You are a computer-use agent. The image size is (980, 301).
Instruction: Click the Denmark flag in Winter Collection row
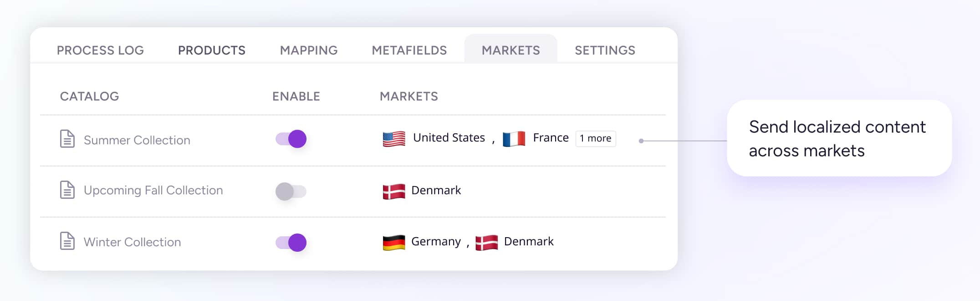point(486,242)
